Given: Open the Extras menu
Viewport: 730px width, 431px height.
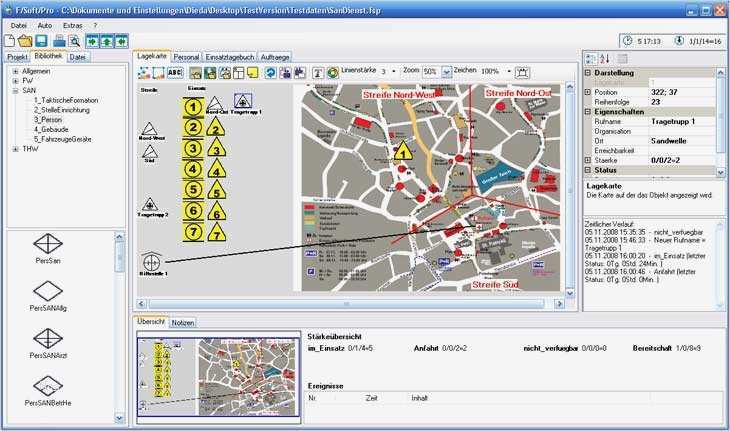Looking at the screenshot, I should click(73, 24).
